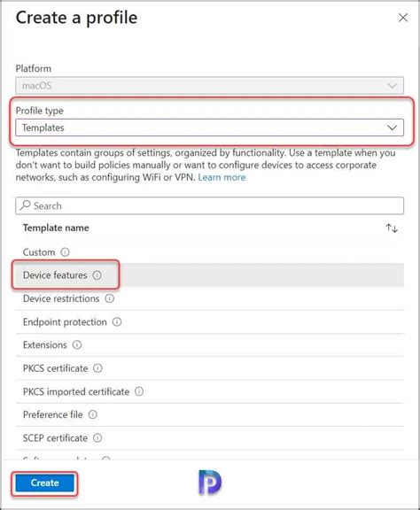Pick the Extensions template
This screenshot has width=420, height=510.
tap(209, 344)
